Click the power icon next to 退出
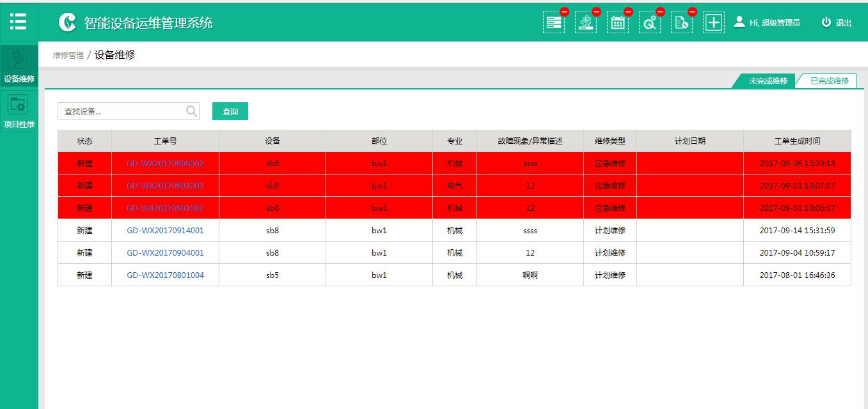 (x=826, y=22)
